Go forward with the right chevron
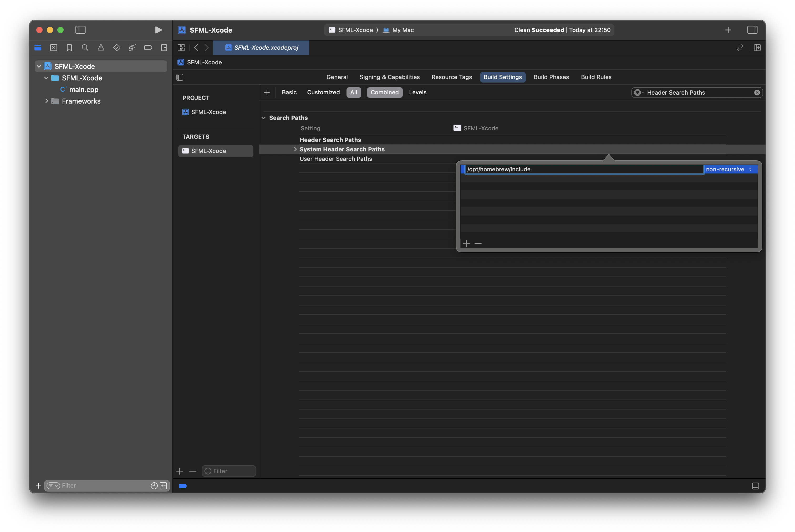Image resolution: width=795 pixels, height=532 pixels. click(206, 48)
